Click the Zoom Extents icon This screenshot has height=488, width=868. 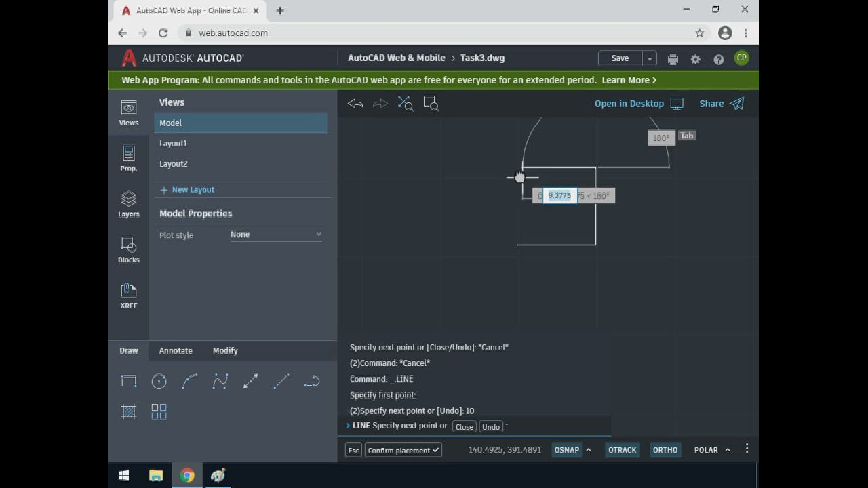tap(406, 103)
